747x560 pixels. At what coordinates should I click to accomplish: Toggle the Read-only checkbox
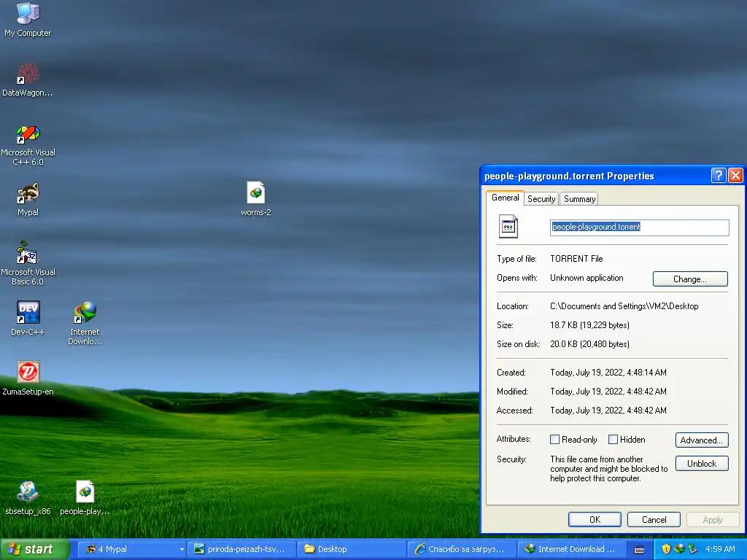(x=554, y=439)
